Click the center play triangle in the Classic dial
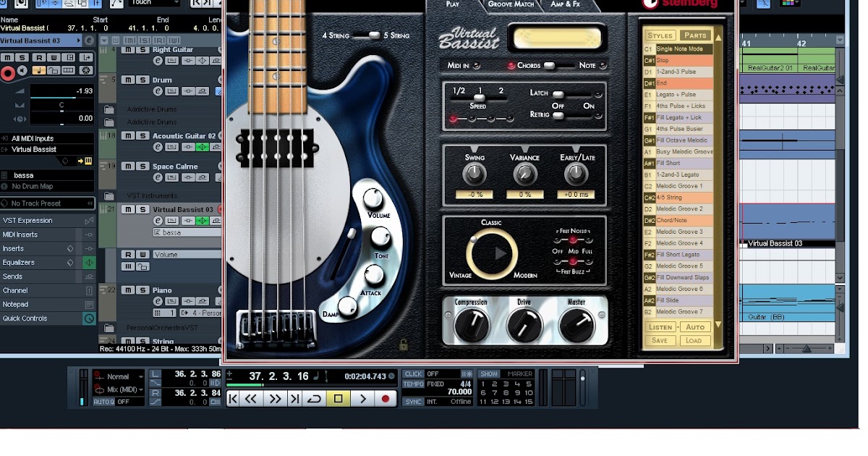Viewport: 868px width, 456px height. pos(500,253)
